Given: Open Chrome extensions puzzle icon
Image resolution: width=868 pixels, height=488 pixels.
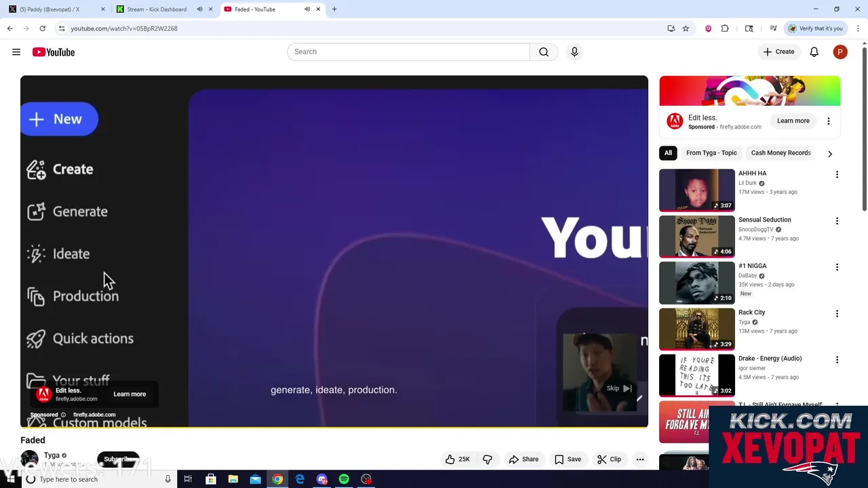Looking at the screenshot, I should click(725, 28).
